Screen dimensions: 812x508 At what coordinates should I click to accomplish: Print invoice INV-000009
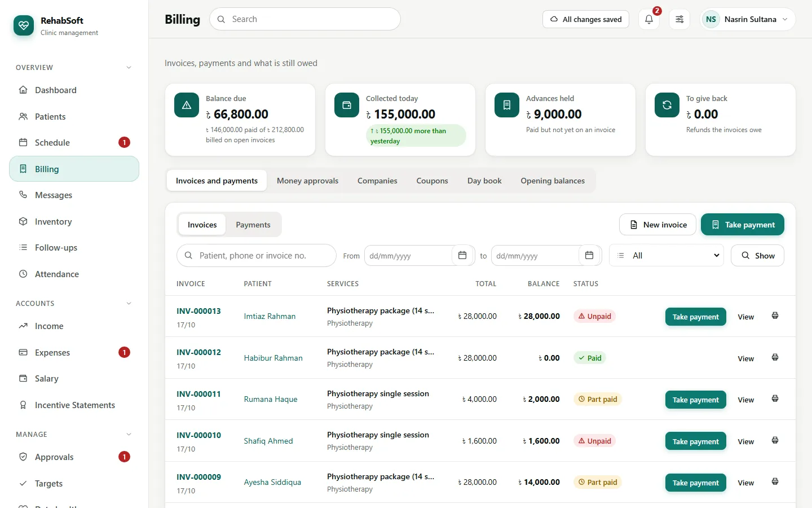[775, 482]
